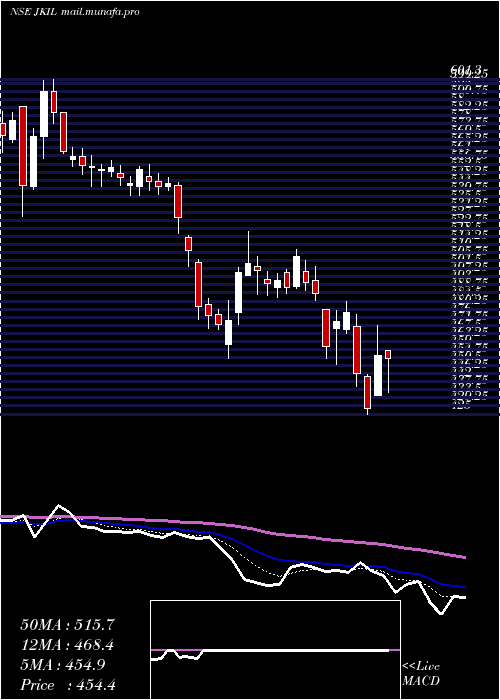Click the '604.3' top price axis label
500x700 pixels.
coord(466,70)
